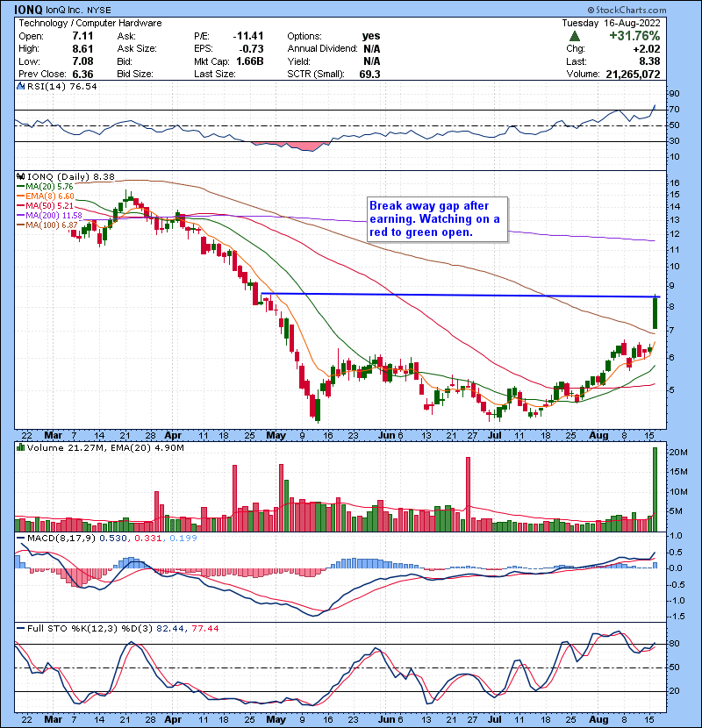Image resolution: width=702 pixels, height=728 pixels.
Task: Click the volume bars icon beside Volume label
Action: [20, 447]
